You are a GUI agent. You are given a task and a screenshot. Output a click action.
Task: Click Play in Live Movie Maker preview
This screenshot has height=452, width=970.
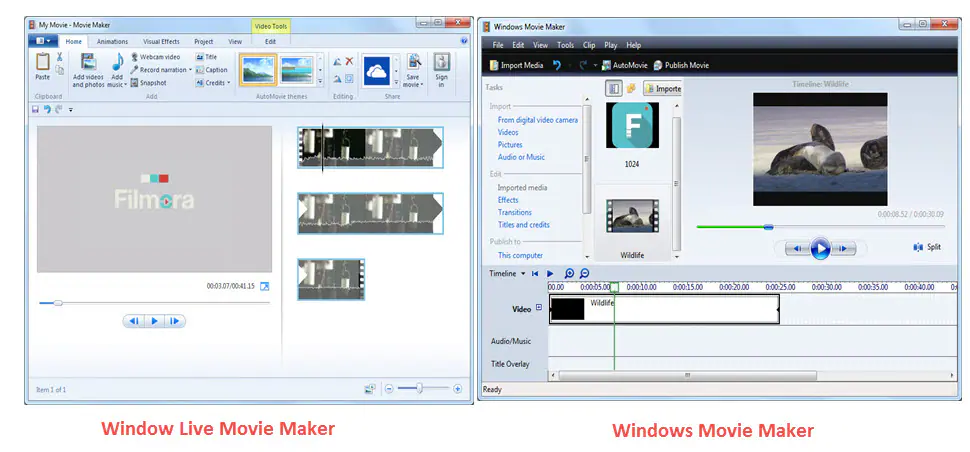click(x=155, y=321)
